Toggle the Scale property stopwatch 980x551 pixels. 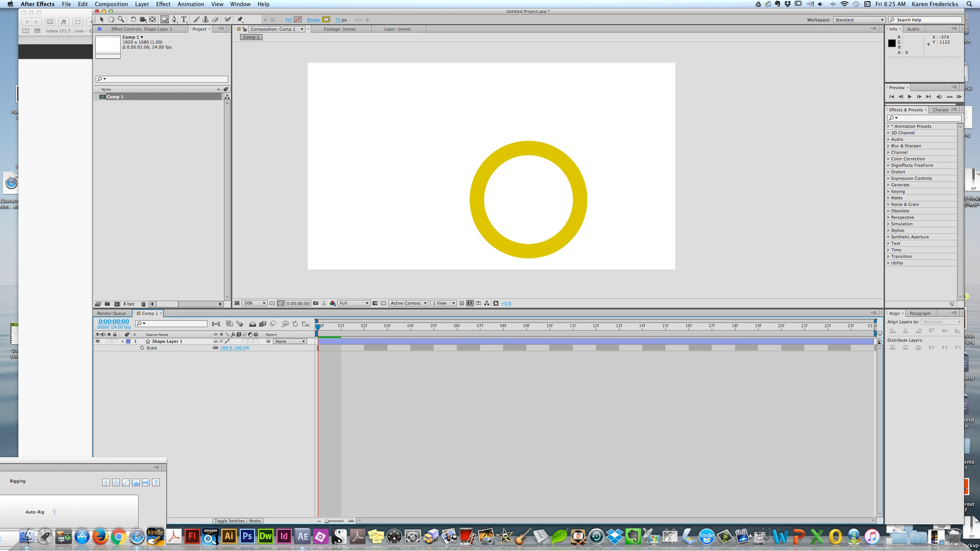coord(142,348)
